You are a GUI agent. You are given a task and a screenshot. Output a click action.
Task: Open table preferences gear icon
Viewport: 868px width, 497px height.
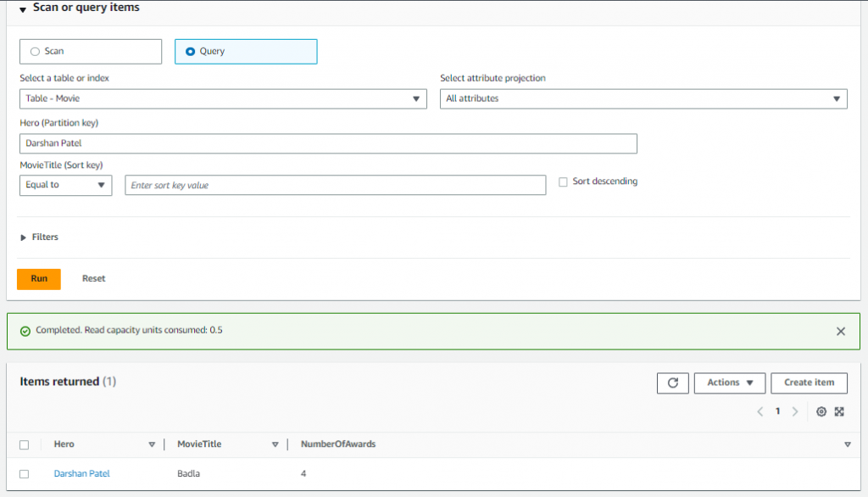[x=821, y=411]
